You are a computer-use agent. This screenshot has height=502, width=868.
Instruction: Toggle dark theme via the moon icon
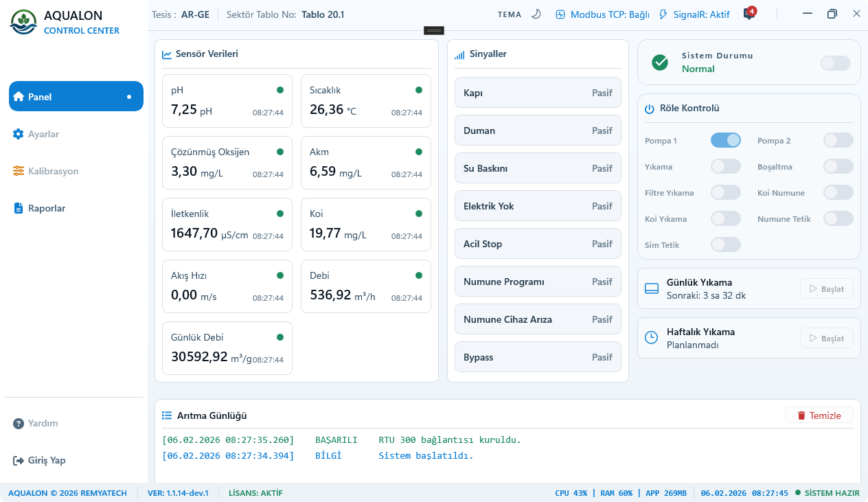536,14
